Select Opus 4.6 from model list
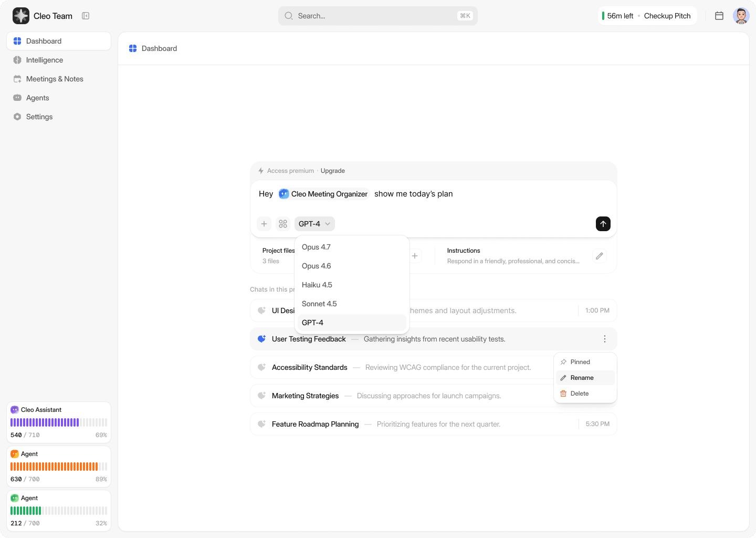 pyautogui.click(x=352, y=266)
